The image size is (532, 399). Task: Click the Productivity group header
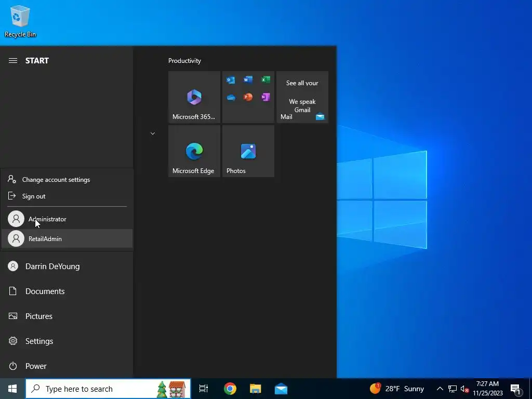tap(184, 61)
